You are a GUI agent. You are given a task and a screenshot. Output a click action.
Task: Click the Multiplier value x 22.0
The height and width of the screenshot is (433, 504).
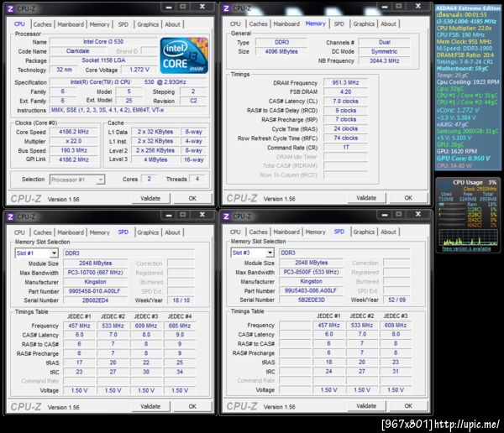pos(74,141)
